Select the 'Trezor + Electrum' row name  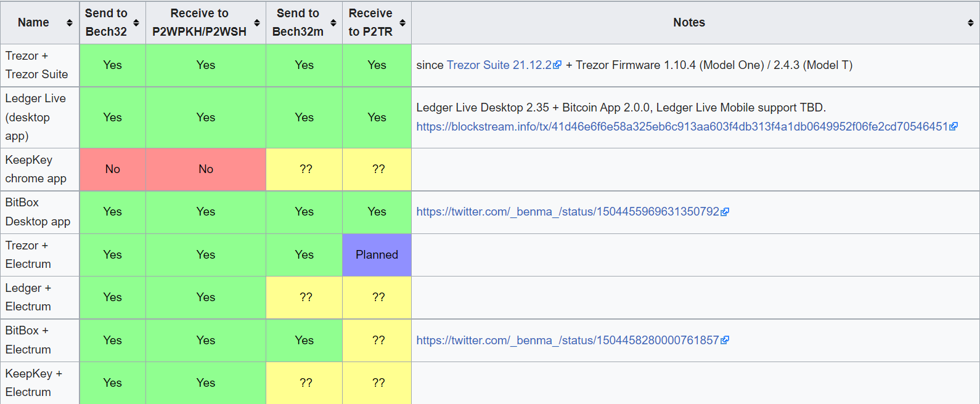click(x=28, y=254)
